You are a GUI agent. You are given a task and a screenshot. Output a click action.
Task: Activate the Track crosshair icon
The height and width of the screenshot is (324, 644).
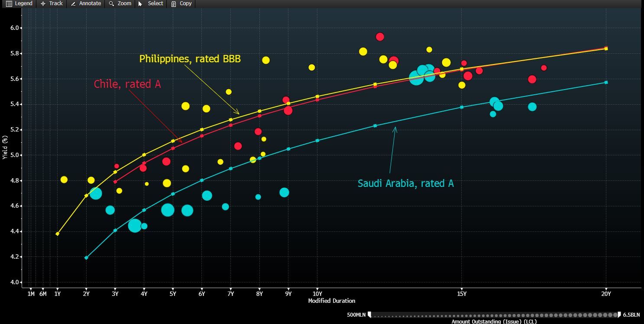pyautogui.click(x=43, y=3)
